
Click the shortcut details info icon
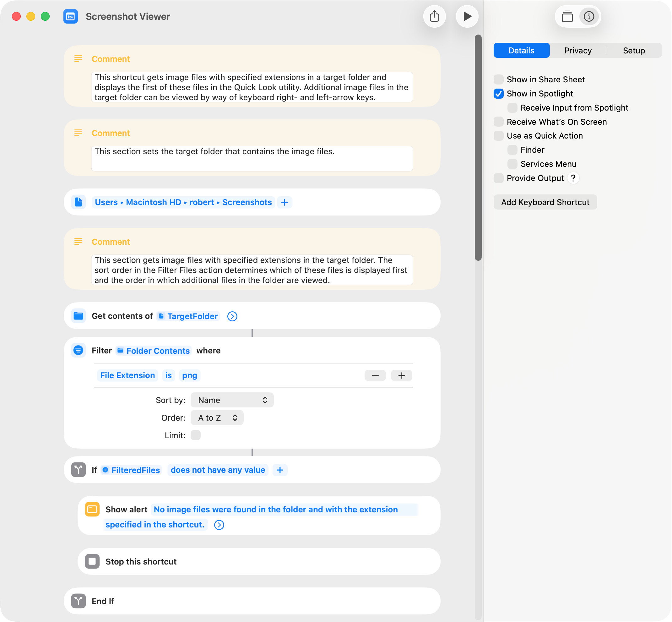point(588,16)
